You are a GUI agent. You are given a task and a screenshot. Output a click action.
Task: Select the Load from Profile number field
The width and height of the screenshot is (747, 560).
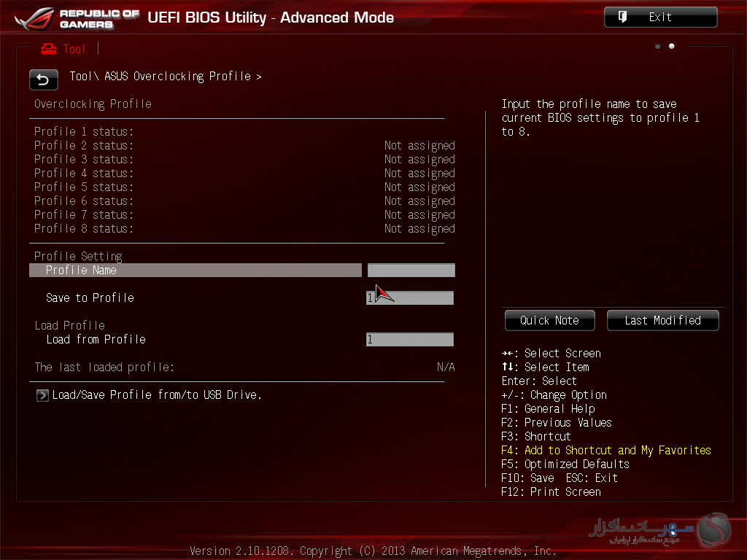[x=410, y=340]
